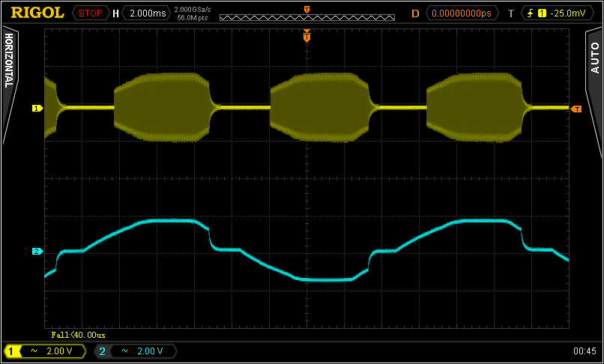Click the yellow channel 1 ground marker
The height and width of the screenshot is (364, 604).
(x=37, y=109)
